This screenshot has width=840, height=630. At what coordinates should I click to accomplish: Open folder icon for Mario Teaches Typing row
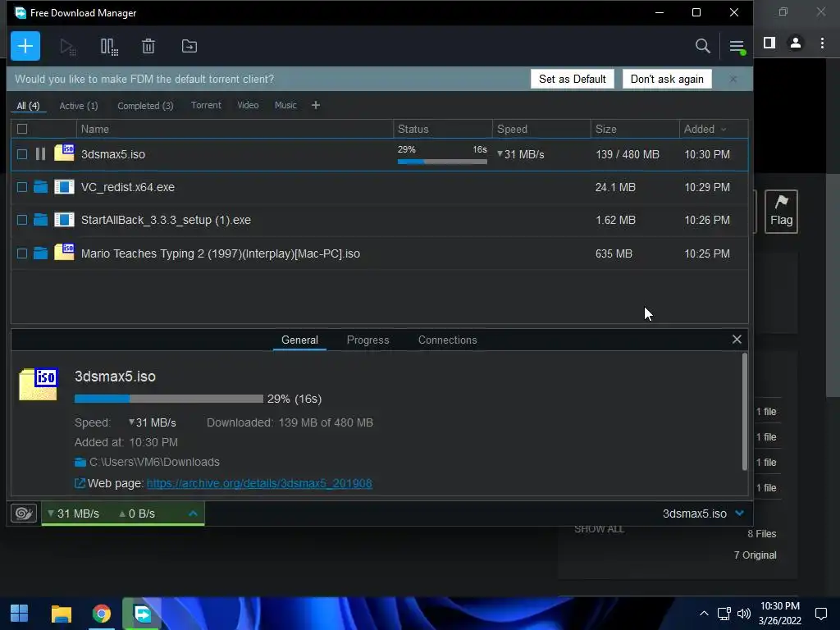click(x=41, y=253)
